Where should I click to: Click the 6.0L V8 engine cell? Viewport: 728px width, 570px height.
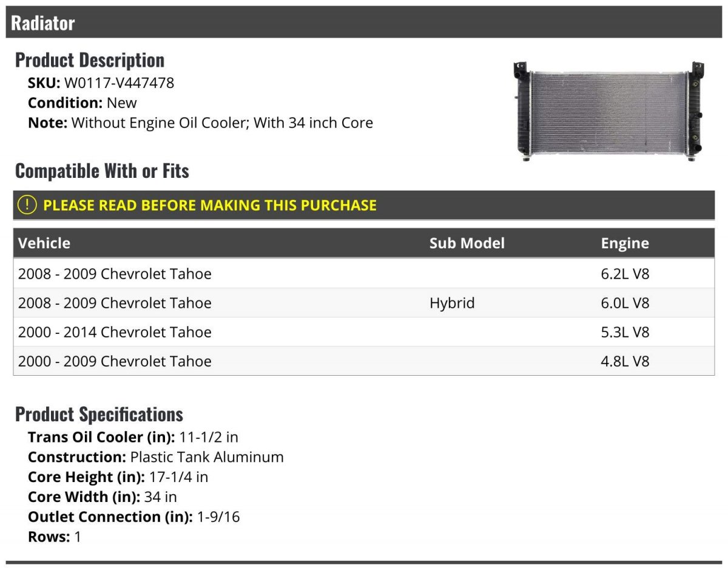pyautogui.click(x=625, y=303)
